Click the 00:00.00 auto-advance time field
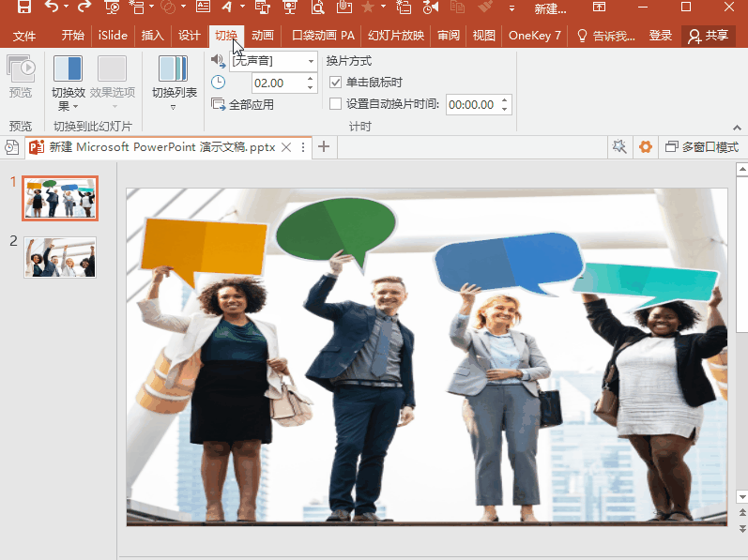The width and height of the screenshot is (748, 560). [472, 104]
